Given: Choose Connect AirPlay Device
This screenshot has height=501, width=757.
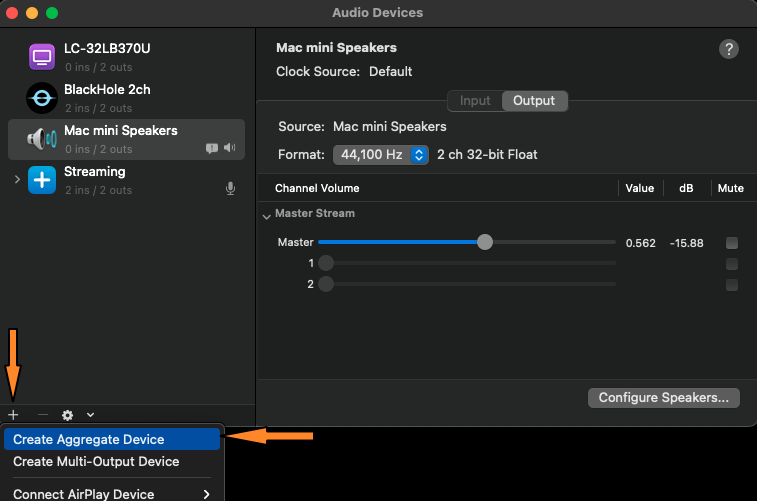Looking at the screenshot, I should (112, 494).
